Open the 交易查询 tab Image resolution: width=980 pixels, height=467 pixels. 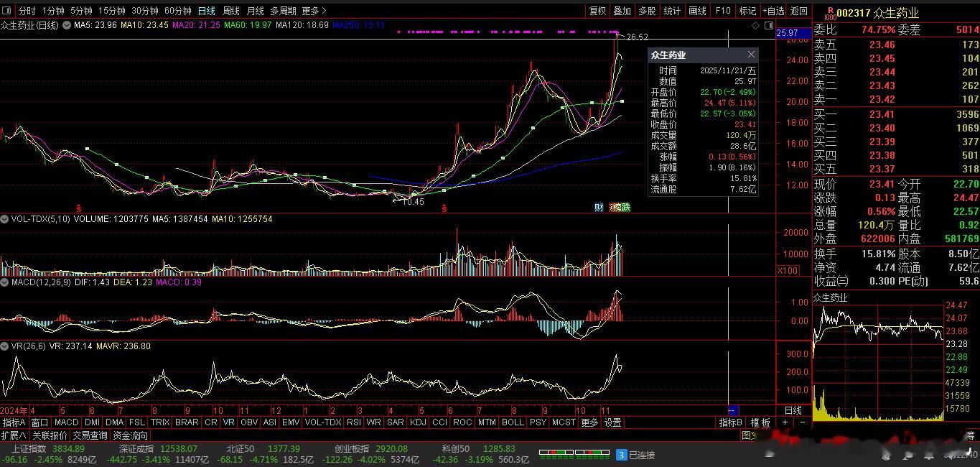[x=90, y=435]
